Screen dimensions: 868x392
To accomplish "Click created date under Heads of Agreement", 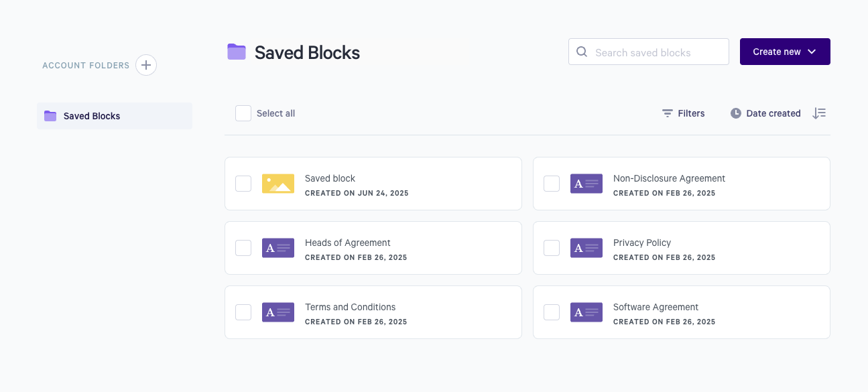I will 356,257.
